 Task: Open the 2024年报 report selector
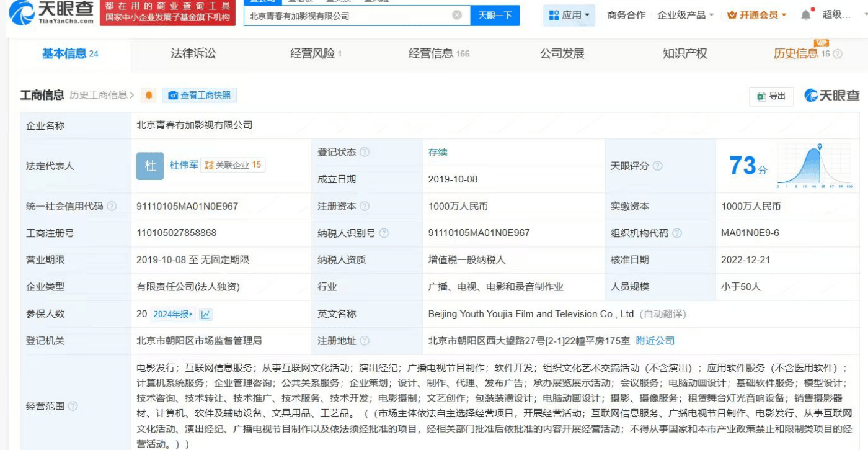pyautogui.click(x=173, y=314)
